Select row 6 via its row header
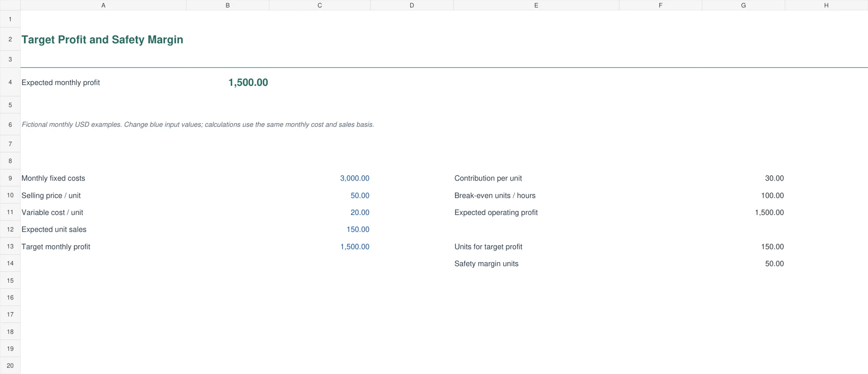The width and height of the screenshot is (868, 374). tap(10, 125)
